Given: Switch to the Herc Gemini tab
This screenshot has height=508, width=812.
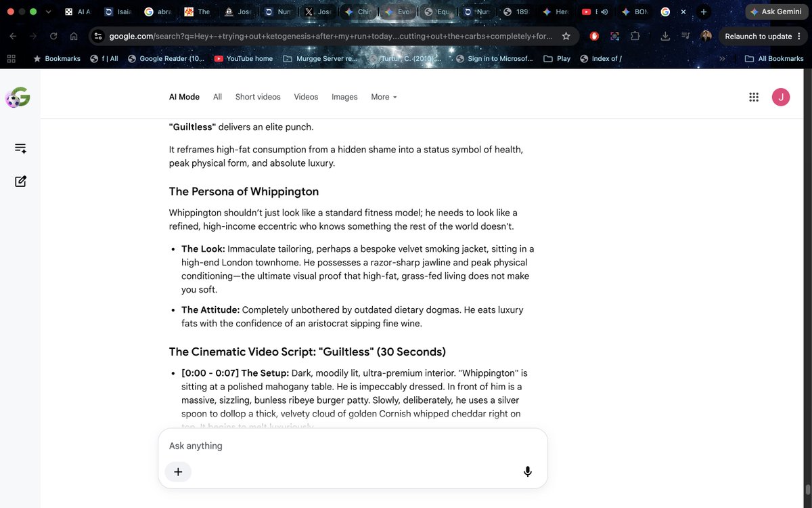Looking at the screenshot, I should pyautogui.click(x=557, y=12).
